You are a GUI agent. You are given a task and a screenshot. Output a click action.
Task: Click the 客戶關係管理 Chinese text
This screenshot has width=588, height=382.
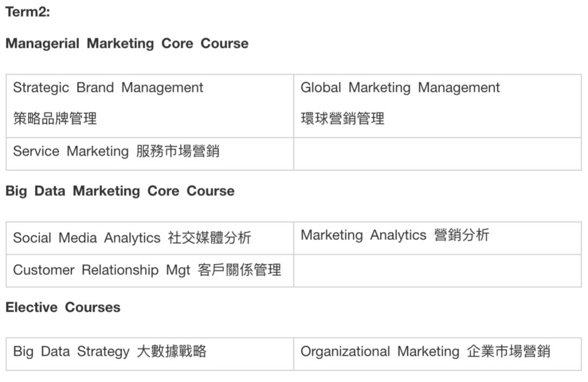(x=240, y=270)
